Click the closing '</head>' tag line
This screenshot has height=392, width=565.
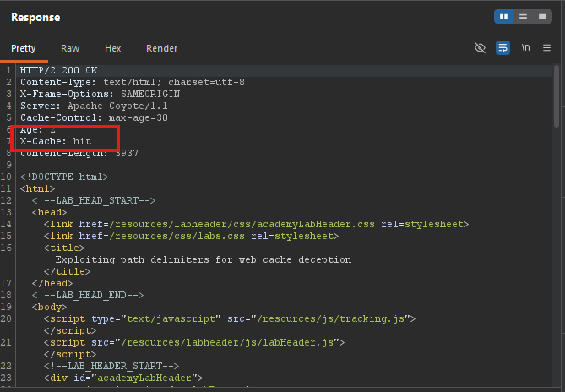click(x=52, y=283)
